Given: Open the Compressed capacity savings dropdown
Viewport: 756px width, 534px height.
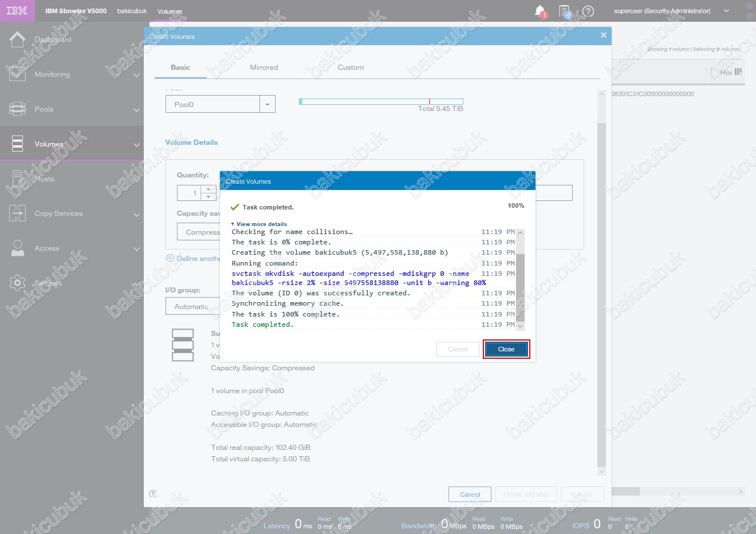Looking at the screenshot, I should coord(198,232).
